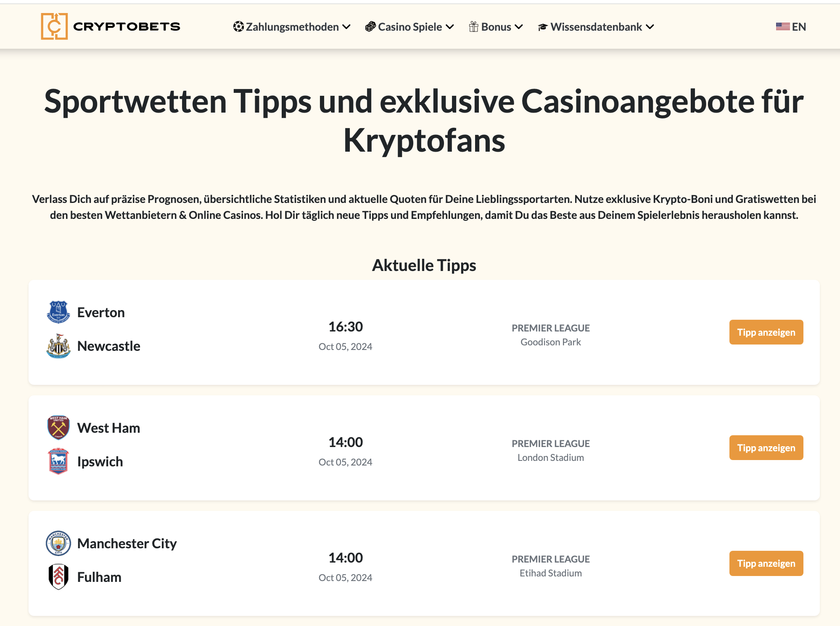Expand the Zahlungsmethoden dropdown chevron
Image resolution: width=840 pixels, height=626 pixels.
click(346, 27)
